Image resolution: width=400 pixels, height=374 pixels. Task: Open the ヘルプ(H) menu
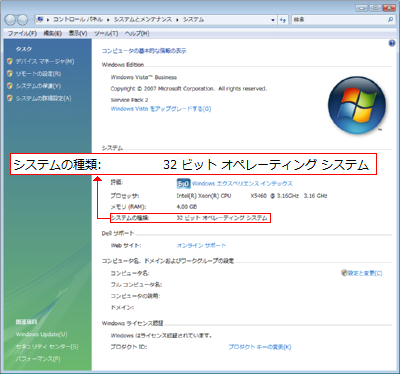coord(137,33)
